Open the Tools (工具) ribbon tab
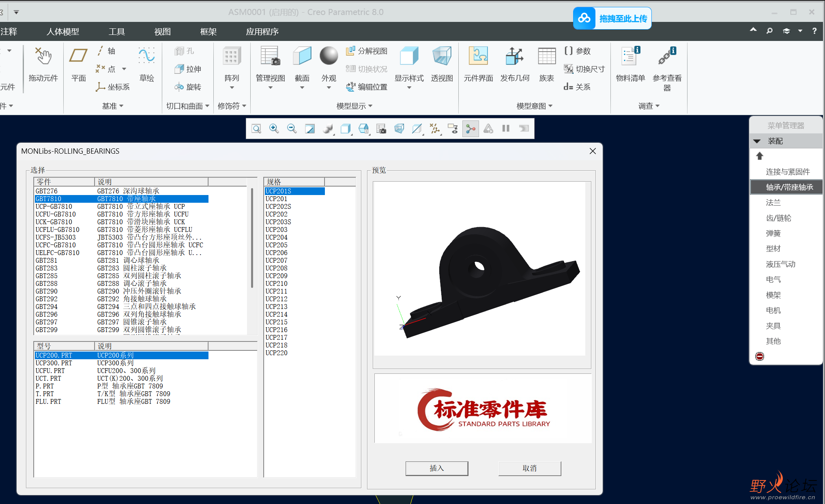 tap(116, 32)
